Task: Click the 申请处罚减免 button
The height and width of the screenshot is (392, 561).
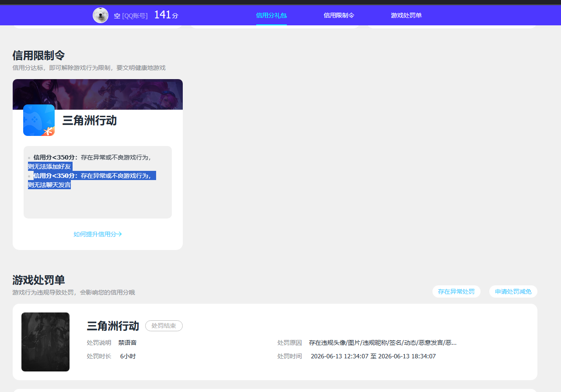Action: (513, 291)
